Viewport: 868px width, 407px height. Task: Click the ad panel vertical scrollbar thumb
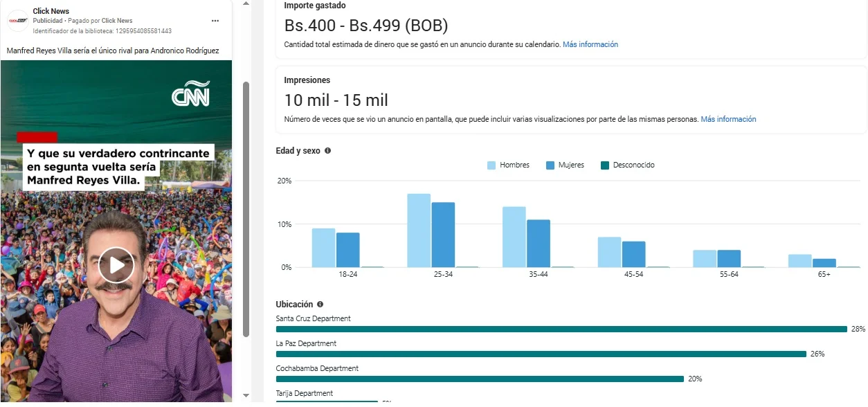(x=246, y=208)
